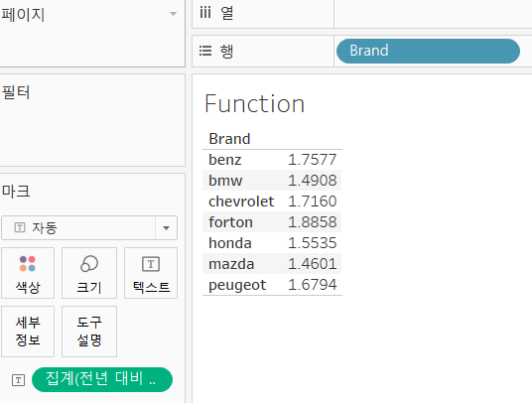
Task: Click the value 1.4601 for mazda
Action: (x=312, y=264)
